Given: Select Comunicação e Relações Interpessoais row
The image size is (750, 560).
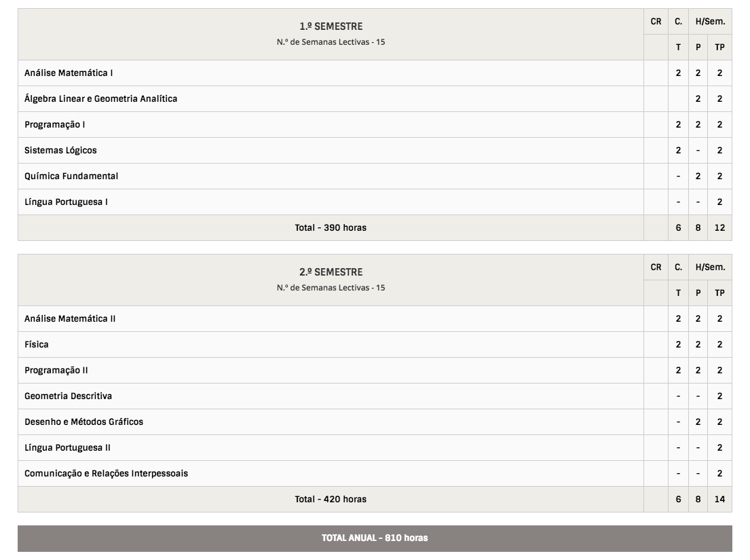Looking at the screenshot, I should pyautogui.click(x=375, y=474).
